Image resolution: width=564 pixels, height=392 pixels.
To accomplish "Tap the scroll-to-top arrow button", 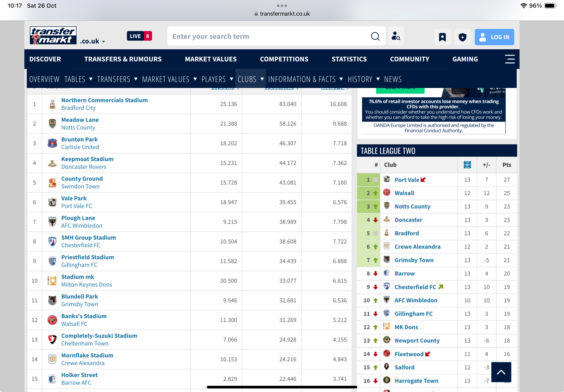I will pos(501,372).
